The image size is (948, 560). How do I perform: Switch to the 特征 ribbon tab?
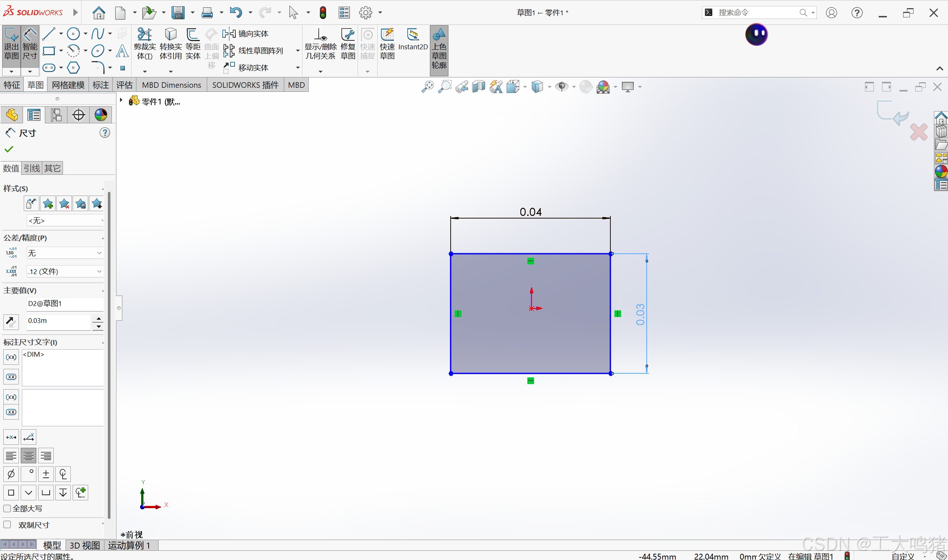12,85
